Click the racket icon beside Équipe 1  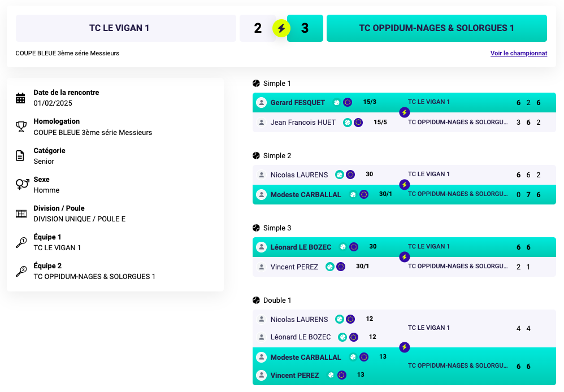(21, 242)
